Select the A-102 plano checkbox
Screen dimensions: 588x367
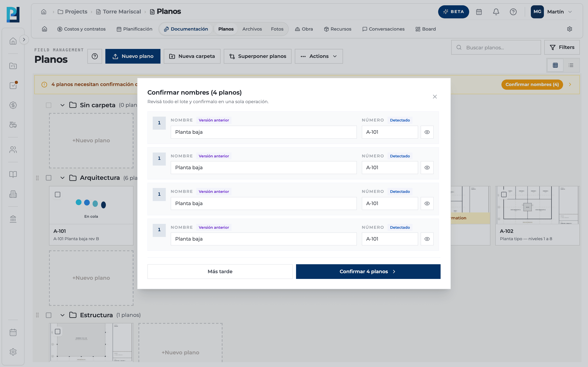click(x=504, y=195)
